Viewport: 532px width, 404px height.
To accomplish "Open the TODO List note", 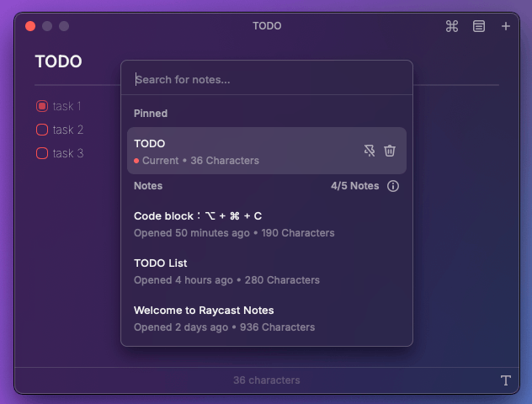I will [x=267, y=271].
